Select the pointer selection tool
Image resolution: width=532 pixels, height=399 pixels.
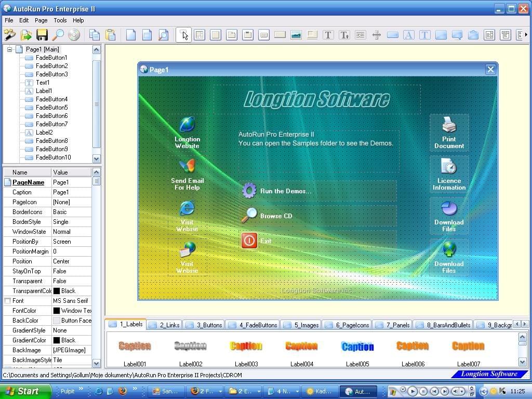183,35
